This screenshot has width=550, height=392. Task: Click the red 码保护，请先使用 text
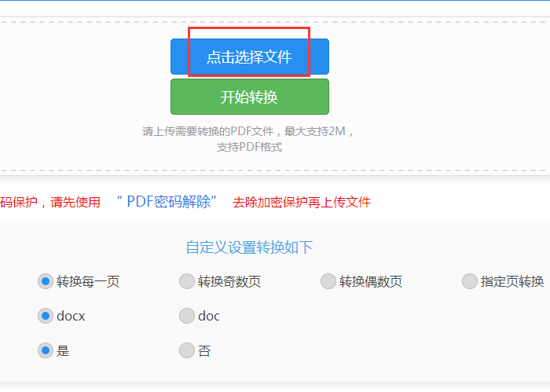pos(50,203)
